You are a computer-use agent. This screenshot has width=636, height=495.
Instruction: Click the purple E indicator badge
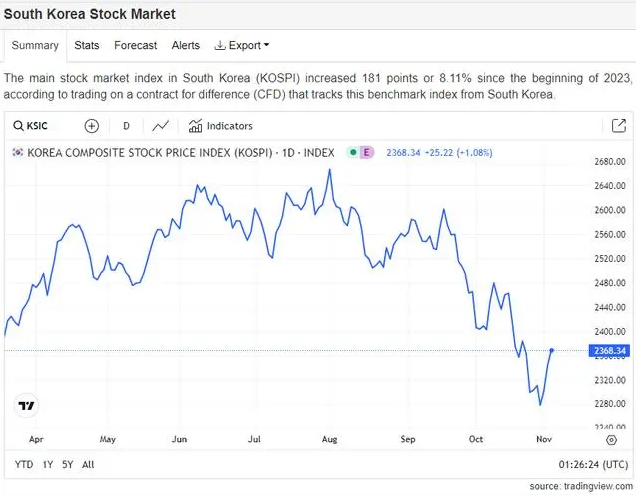366,153
